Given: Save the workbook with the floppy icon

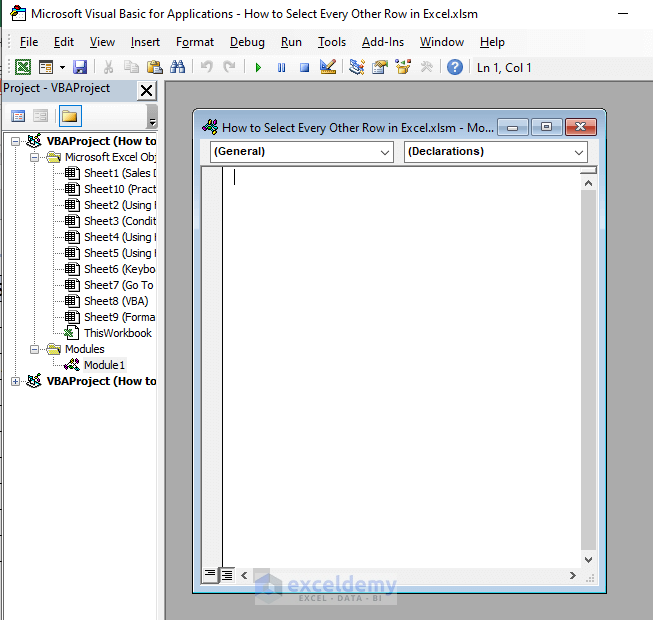Looking at the screenshot, I should [80, 67].
